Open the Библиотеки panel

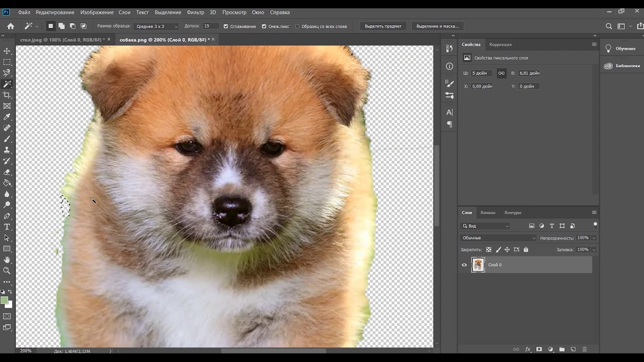(621, 66)
